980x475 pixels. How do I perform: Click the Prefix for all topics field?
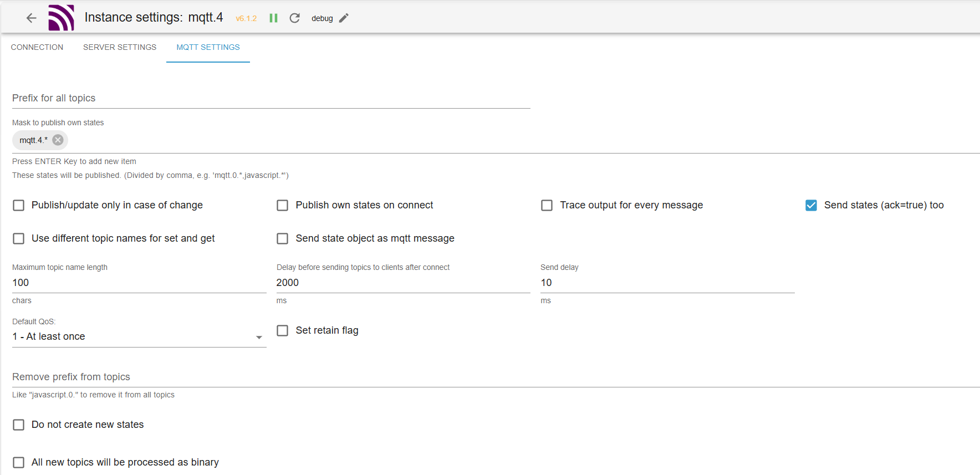point(270,99)
